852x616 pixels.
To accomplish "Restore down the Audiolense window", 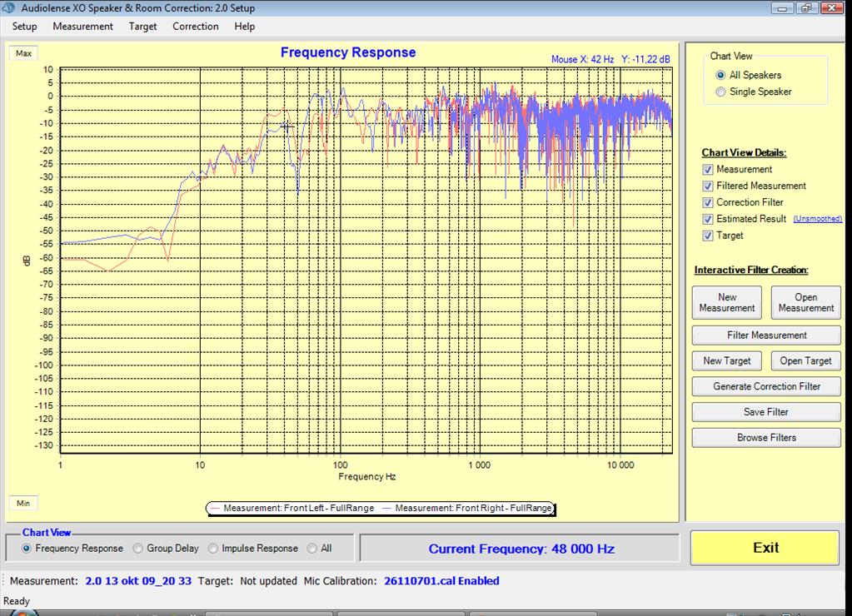I will click(806, 7).
